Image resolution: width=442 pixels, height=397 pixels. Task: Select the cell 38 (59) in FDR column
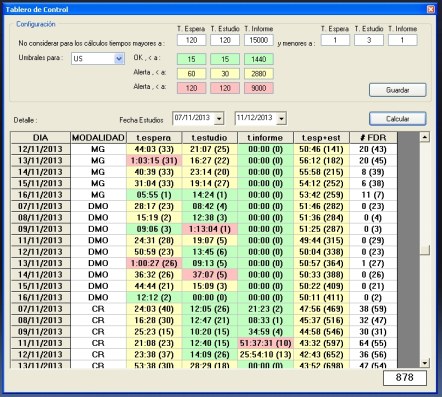pyautogui.click(x=373, y=309)
